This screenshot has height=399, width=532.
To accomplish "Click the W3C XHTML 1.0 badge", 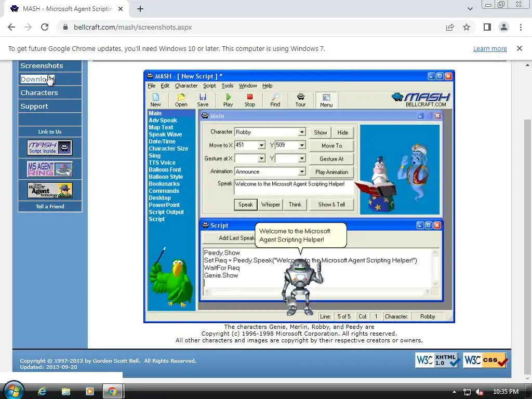I will 437,361.
